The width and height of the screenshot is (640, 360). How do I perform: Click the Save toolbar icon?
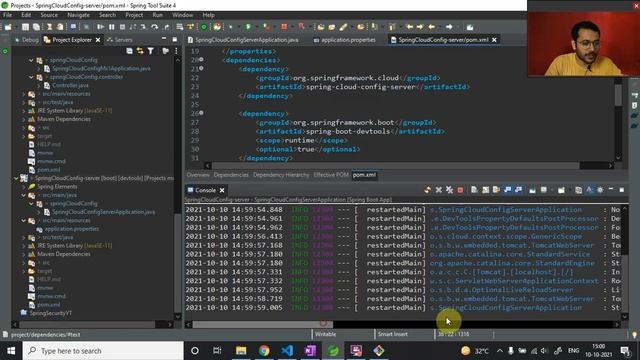(25, 27)
